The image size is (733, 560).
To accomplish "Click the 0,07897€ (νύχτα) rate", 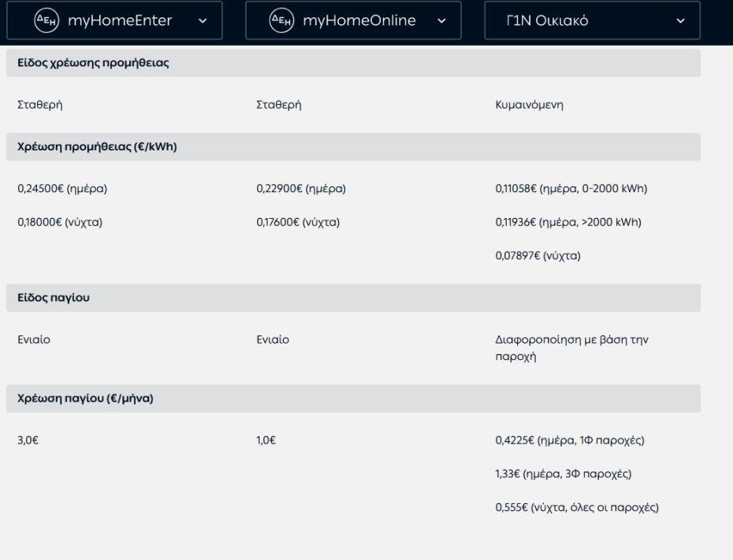I will coord(538,256).
